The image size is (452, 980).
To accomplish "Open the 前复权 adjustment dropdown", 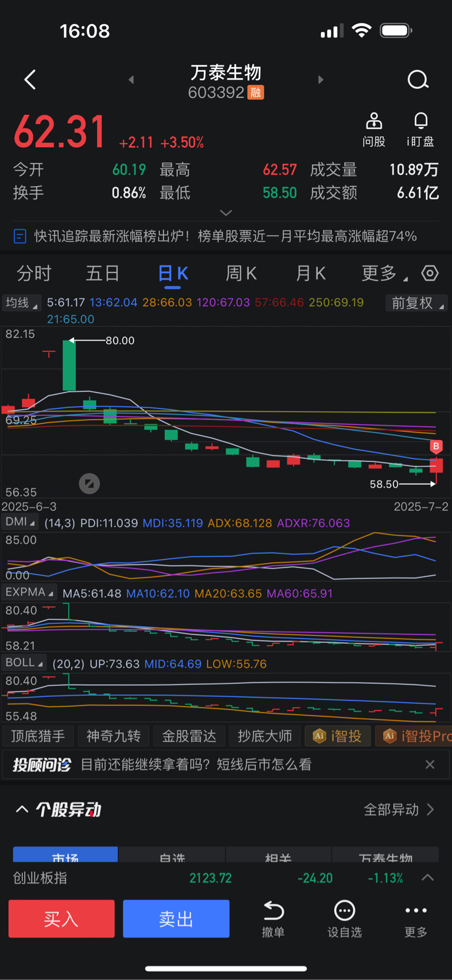I will click(x=417, y=303).
